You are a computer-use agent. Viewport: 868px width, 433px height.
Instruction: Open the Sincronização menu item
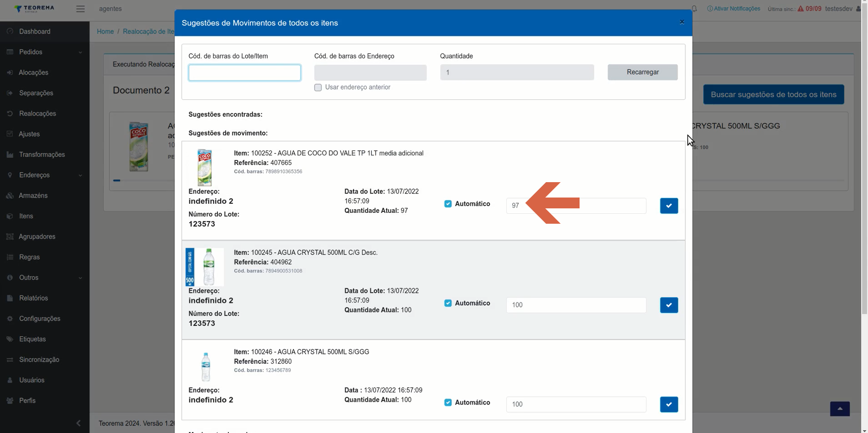(x=39, y=360)
